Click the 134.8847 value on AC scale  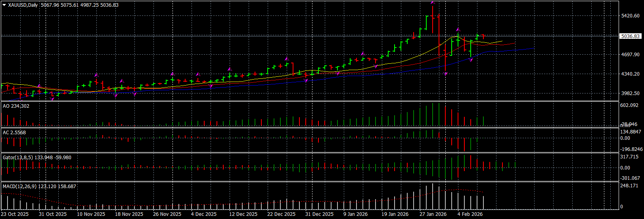pos(631,132)
